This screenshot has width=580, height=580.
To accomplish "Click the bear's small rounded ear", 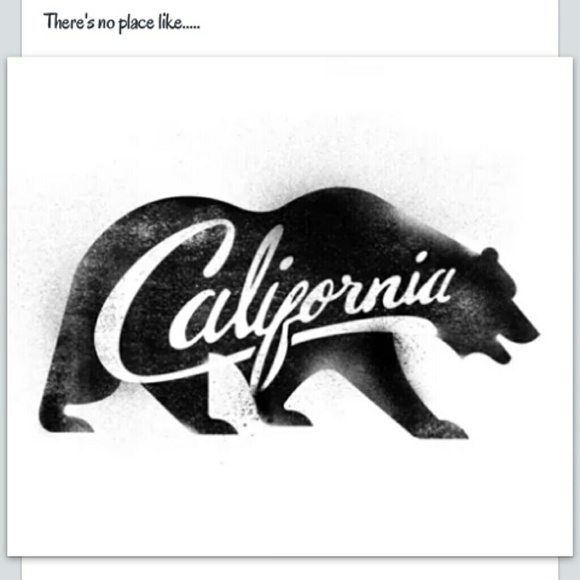I will [489, 255].
